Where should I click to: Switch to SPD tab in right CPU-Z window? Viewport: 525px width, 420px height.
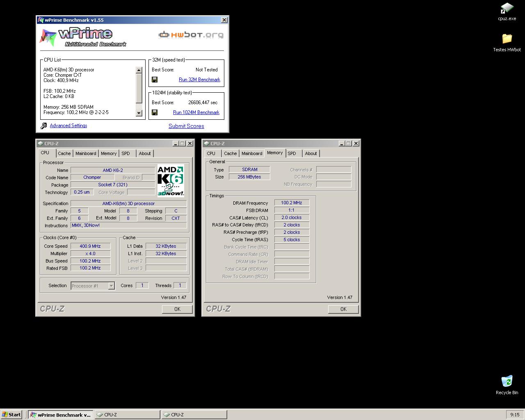(x=292, y=153)
